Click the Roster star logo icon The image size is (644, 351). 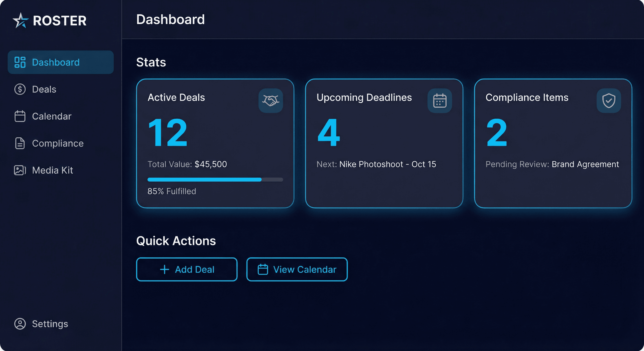coord(21,21)
